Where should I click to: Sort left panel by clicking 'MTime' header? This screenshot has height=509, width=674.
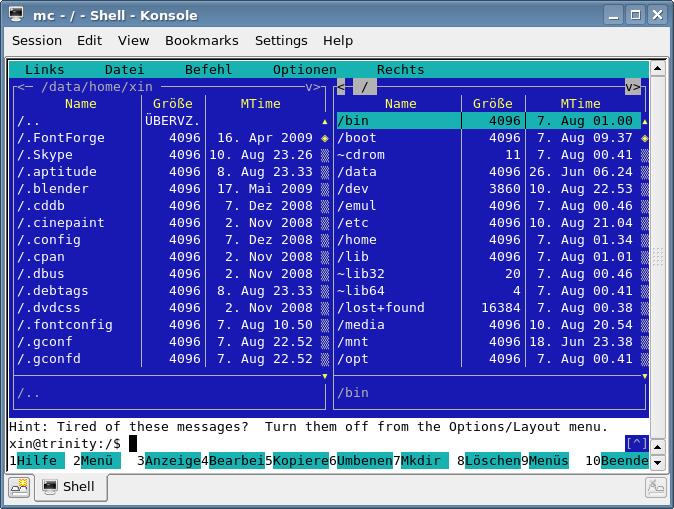pos(260,104)
